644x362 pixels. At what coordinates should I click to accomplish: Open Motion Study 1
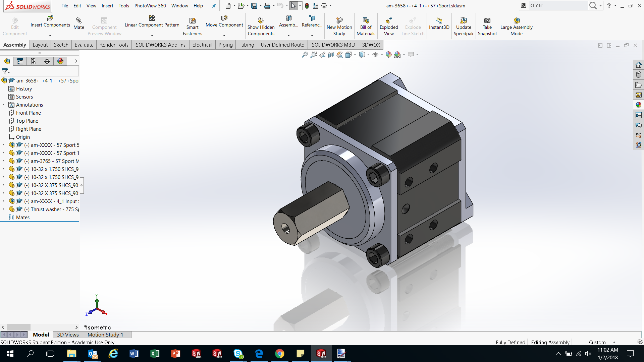pyautogui.click(x=105, y=335)
